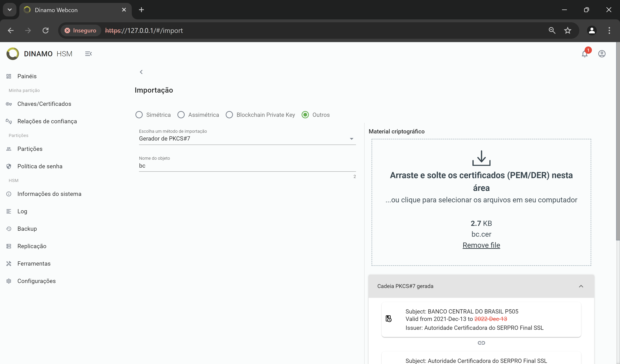
Task: Click the certificate chain link icon
Action: pyautogui.click(x=482, y=342)
